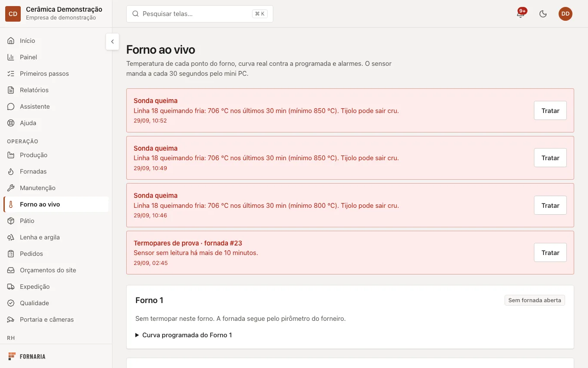Click the Expedição truck icon
Image resolution: width=588 pixels, height=368 pixels.
pyautogui.click(x=11, y=287)
